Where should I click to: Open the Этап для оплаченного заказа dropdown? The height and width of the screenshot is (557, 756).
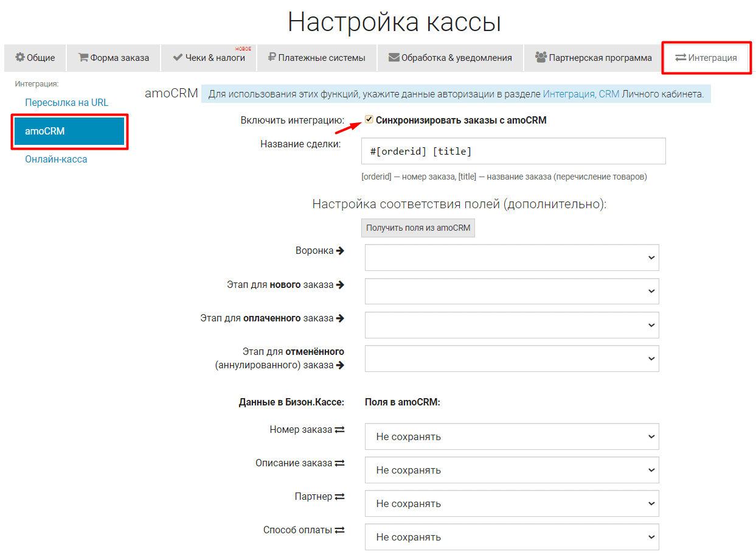point(512,325)
